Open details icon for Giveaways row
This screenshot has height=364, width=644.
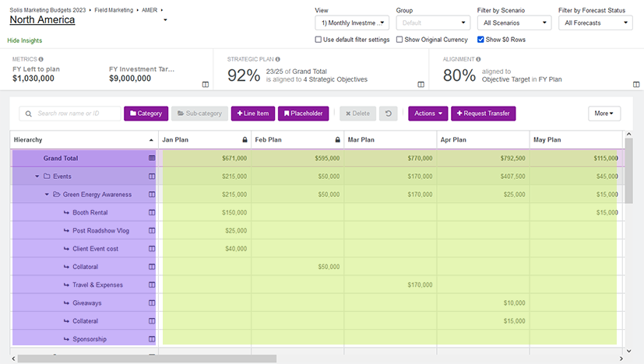tap(152, 303)
